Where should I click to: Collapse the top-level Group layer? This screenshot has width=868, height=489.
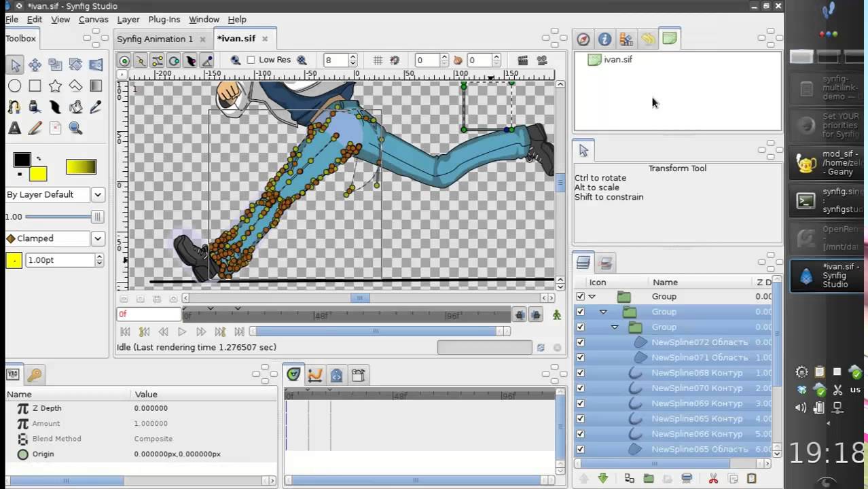tap(592, 297)
